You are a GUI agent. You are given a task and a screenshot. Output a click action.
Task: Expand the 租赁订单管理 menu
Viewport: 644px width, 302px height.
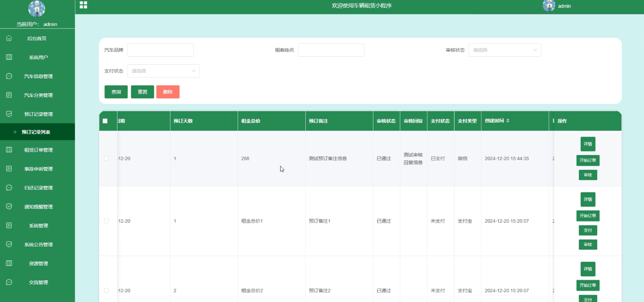37,150
